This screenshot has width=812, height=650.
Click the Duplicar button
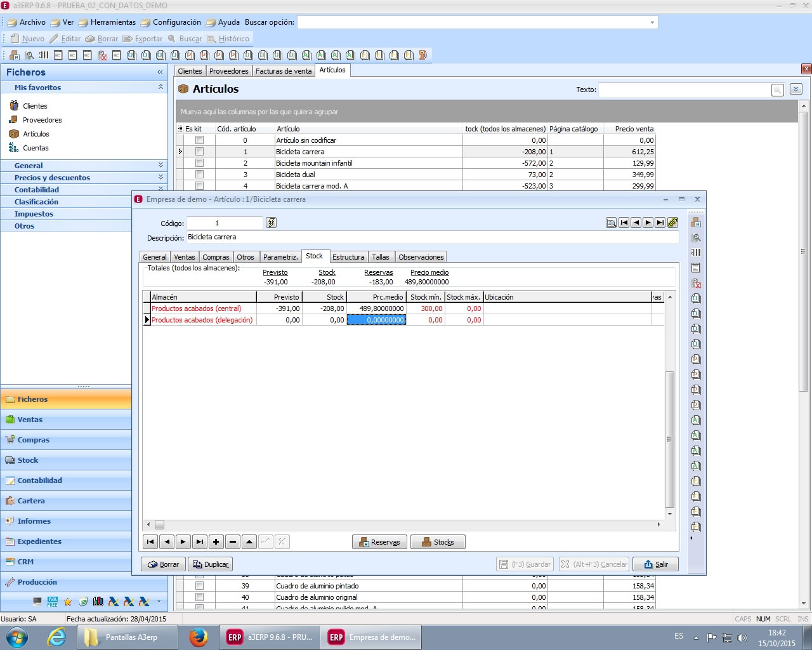pyautogui.click(x=210, y=564)
